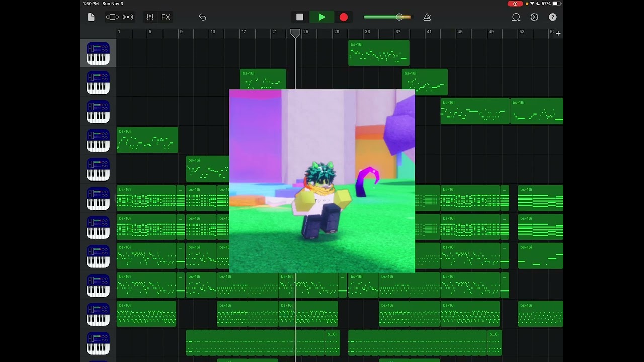
Task: Start playback with the green Play button
Action: point(322,17)
